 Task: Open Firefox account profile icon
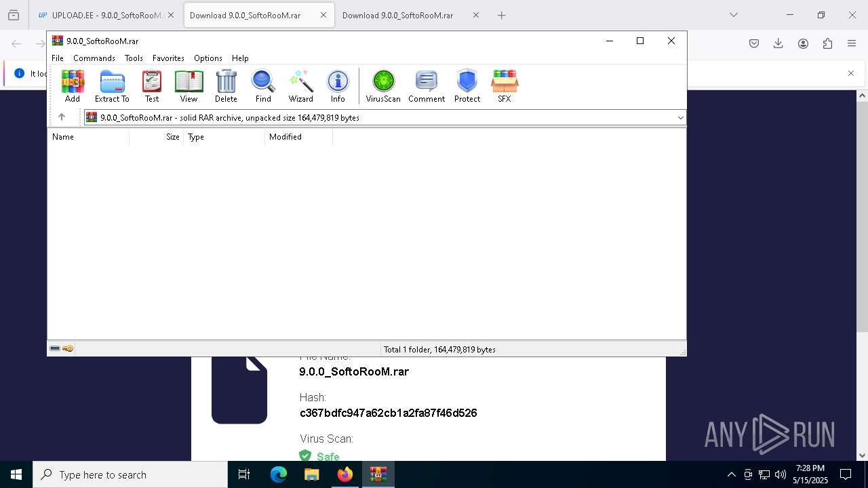click(803, 43)
